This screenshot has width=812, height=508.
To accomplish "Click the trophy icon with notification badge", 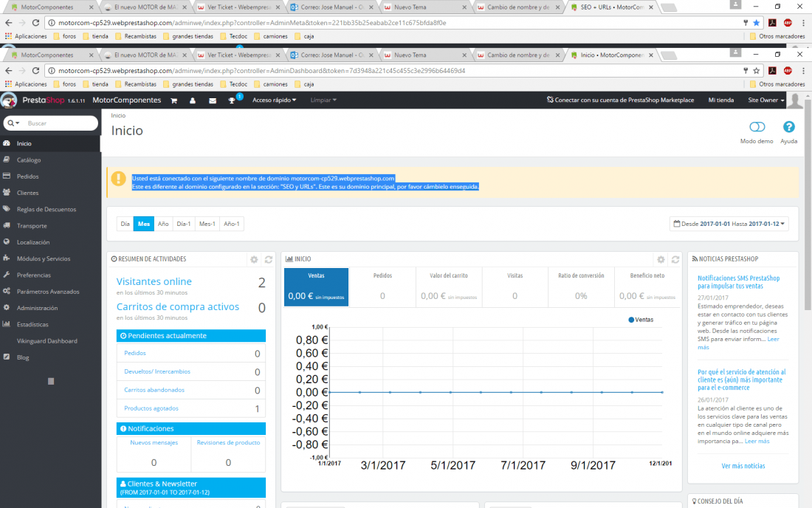I will pyautogui.click(x=232, y=100).
